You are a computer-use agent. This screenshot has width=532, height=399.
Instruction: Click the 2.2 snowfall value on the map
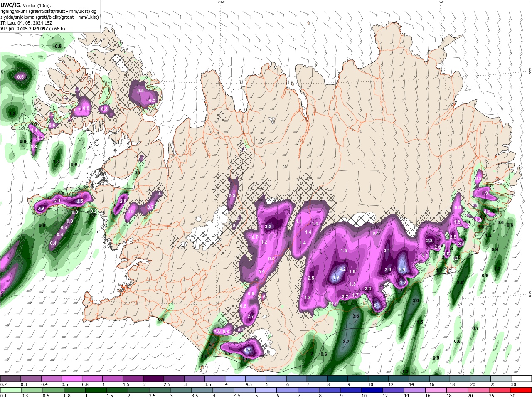345,296
